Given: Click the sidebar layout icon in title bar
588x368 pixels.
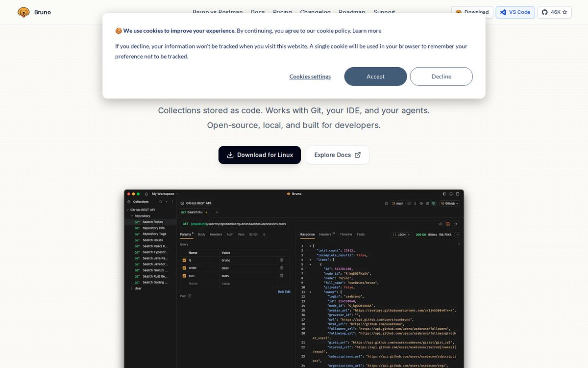Looking at the screenshot, I should [444, 194].
